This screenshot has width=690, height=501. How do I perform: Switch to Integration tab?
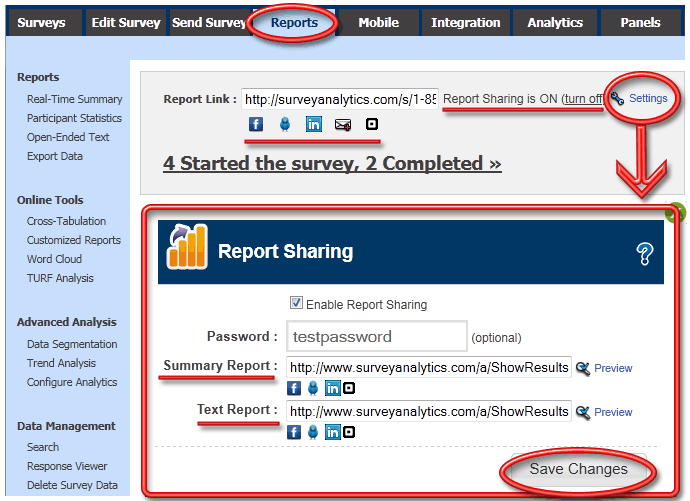[x=466, y=22]
